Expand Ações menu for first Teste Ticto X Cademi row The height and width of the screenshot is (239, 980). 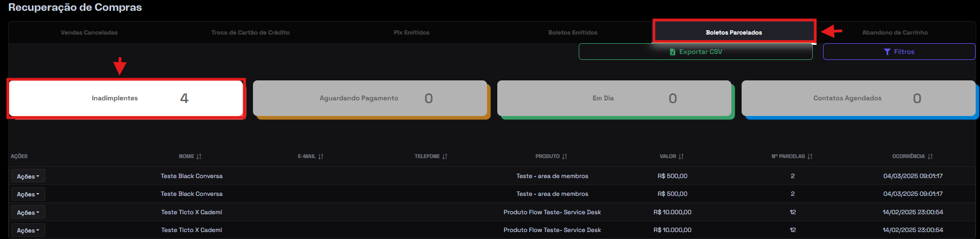tap(28, 213)
